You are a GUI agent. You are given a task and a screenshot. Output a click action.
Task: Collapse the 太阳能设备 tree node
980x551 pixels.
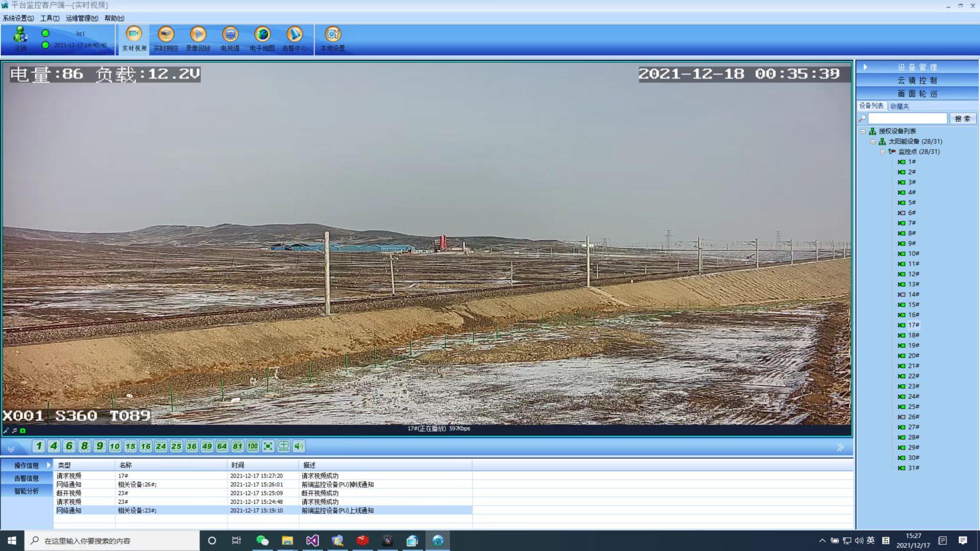(873, 141)
